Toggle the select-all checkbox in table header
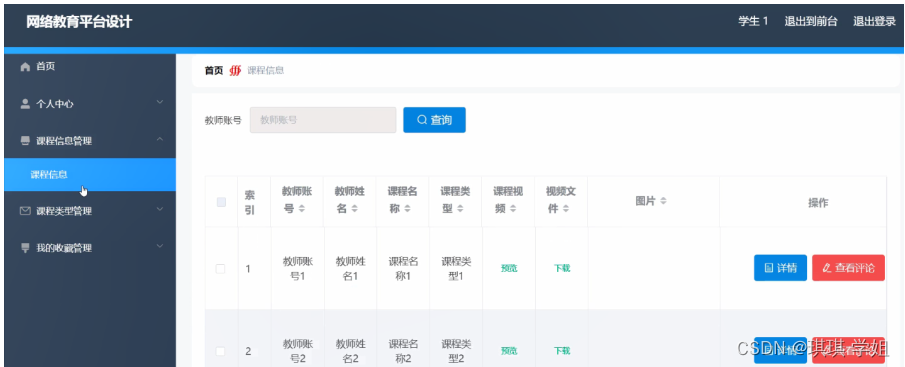Screen dimensions: 905x367 [x=221, y=202]
